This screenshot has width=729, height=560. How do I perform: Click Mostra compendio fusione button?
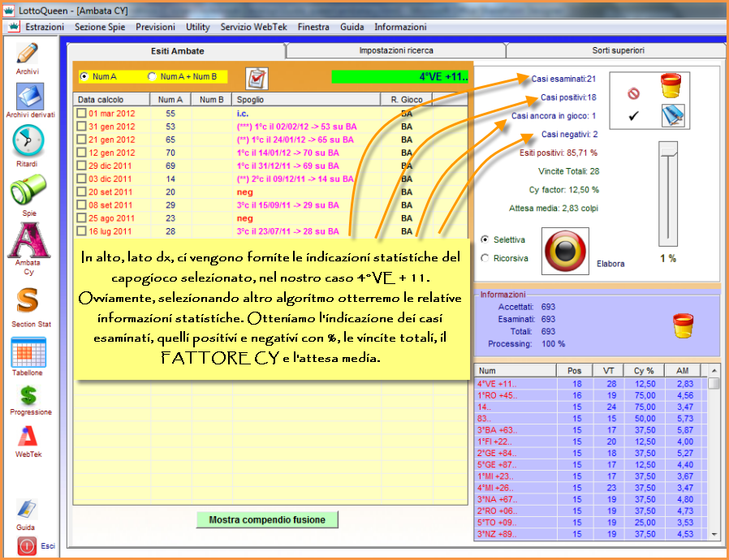point(267,519)
